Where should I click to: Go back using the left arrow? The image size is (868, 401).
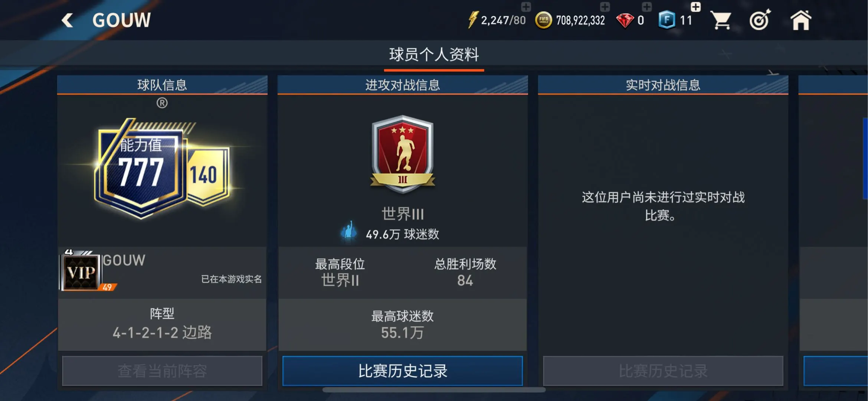[x=67, y=20]
